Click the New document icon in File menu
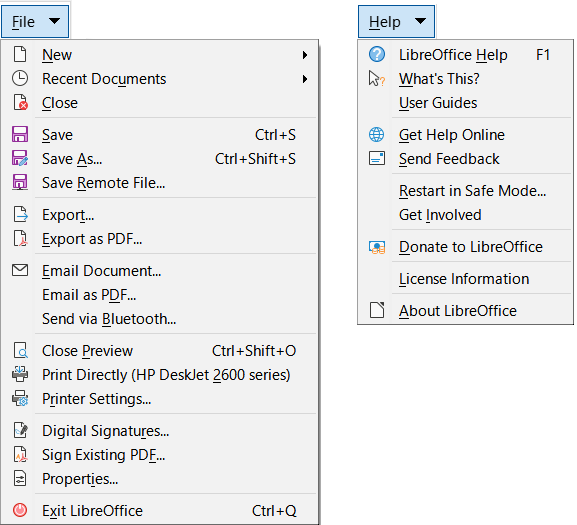This screenshot has width=577, height=525. (x=20, y=54)
